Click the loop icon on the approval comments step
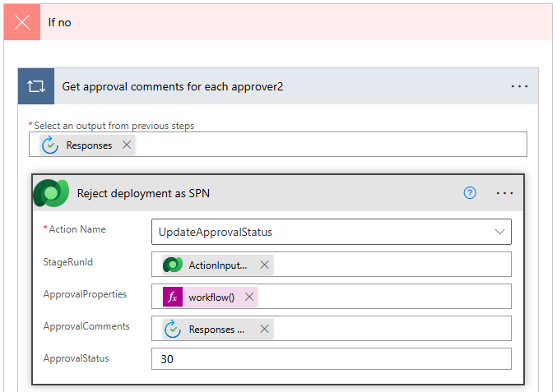This screenshot has height=392, width=557. point(36,86)
